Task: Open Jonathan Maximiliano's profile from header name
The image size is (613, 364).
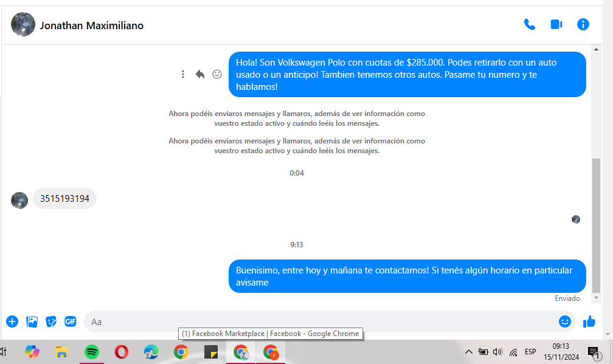Action: coord(91,26)
